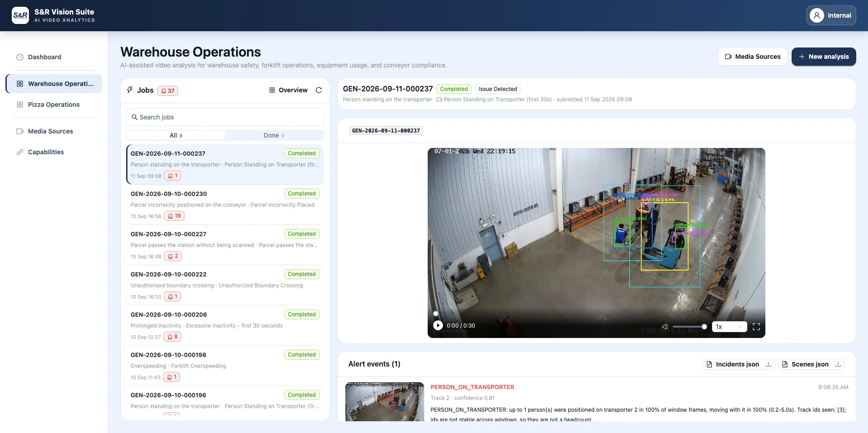868x433 pixels.
Task: Mute the video audio
Action: coord(665,327)
